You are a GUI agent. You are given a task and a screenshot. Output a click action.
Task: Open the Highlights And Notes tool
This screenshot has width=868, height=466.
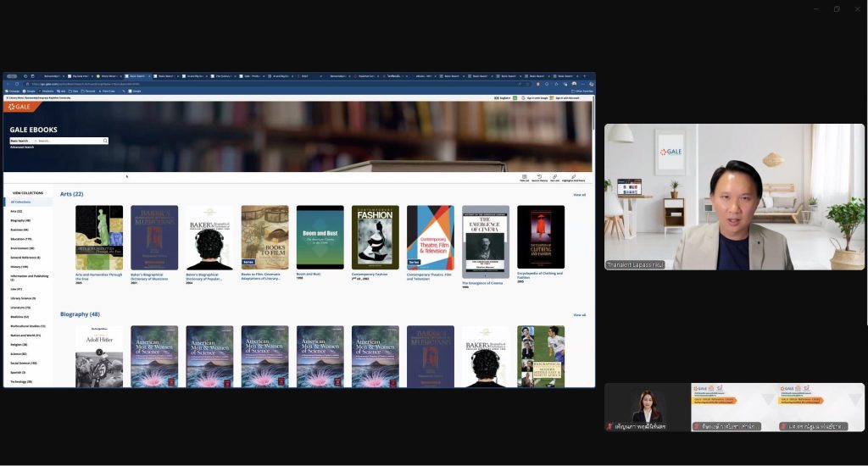click(574, 178)
